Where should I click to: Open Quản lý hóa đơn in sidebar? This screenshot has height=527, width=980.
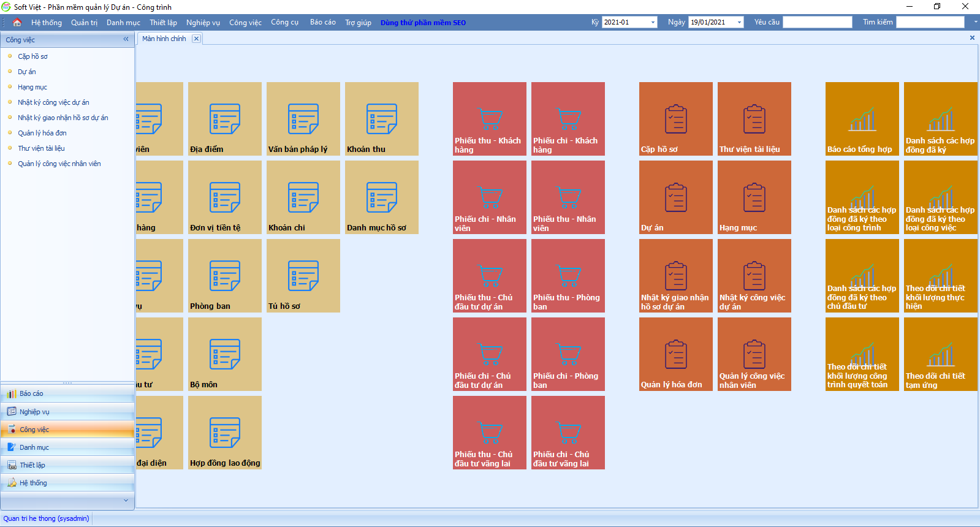coord(42,133)
